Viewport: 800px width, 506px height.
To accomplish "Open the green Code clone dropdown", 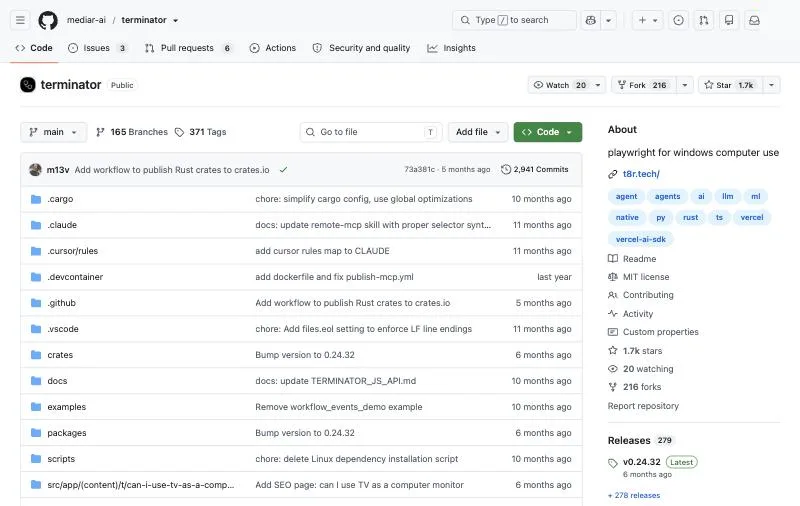I will (548, 132).
